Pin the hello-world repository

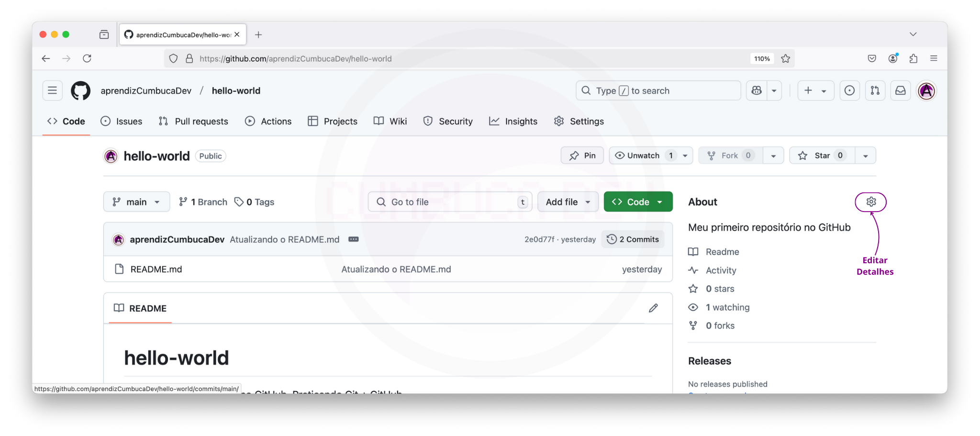[582, 156]
